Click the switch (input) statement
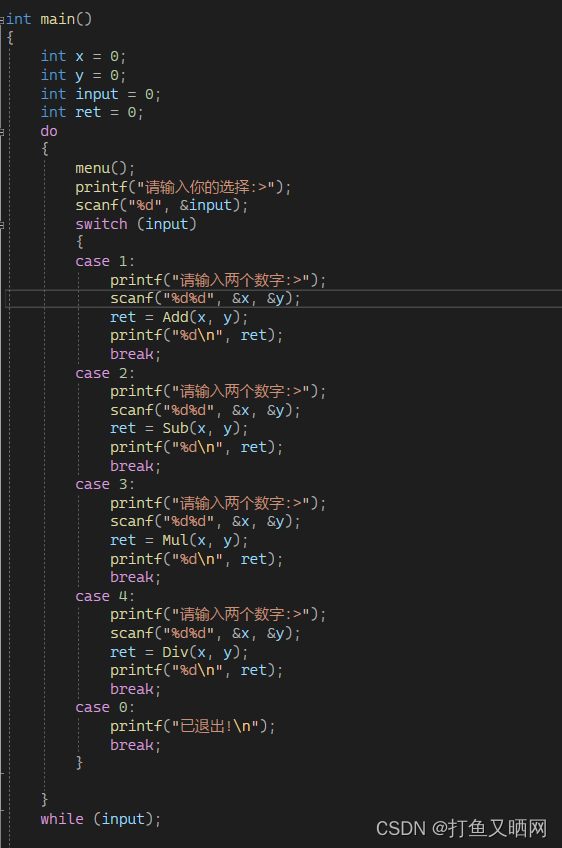Viewport: 562px width, 848px height. click(x=136, y=224)
